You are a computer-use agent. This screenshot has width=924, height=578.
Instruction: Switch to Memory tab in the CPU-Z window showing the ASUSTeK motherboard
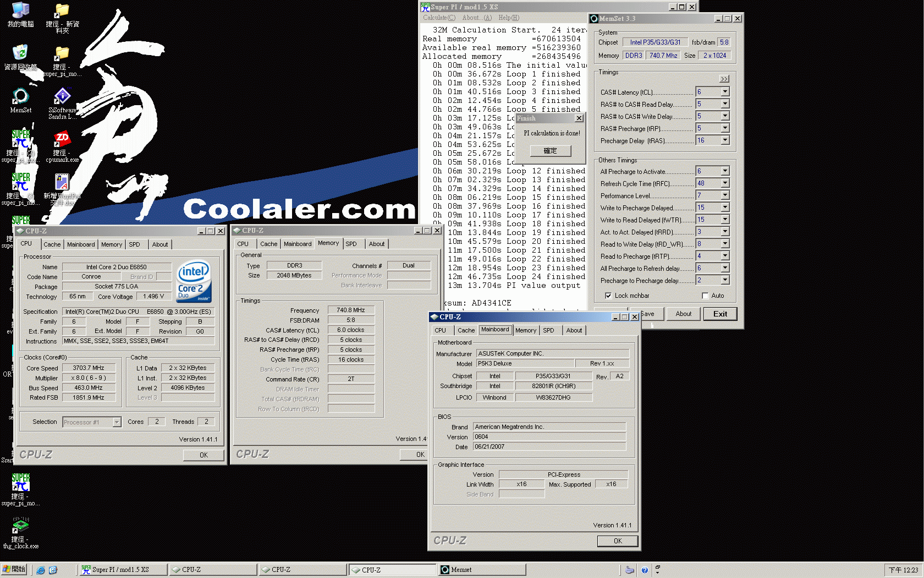[526, 330]
